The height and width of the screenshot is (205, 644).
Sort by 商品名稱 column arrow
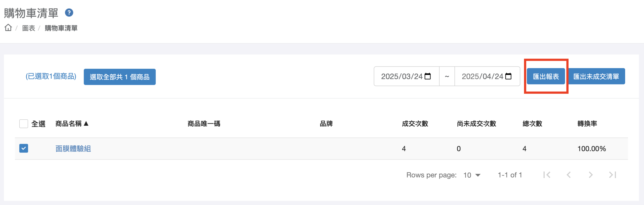(x=86, y=123)
